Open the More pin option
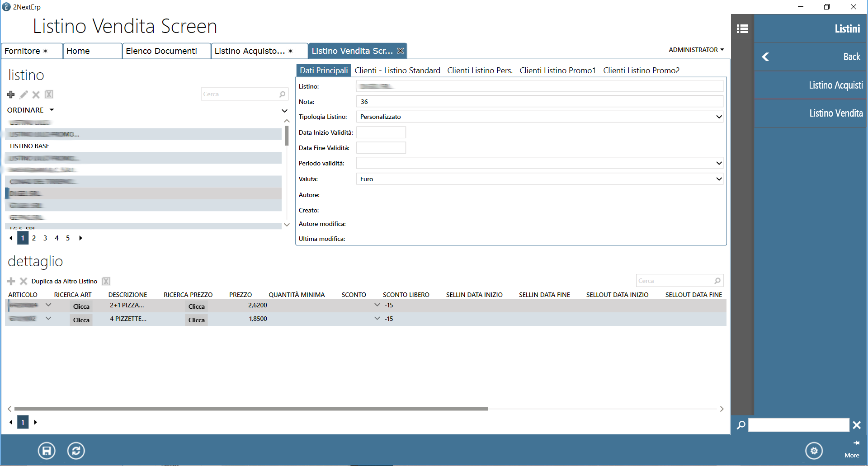868x466 pixels. pos(852,449)
